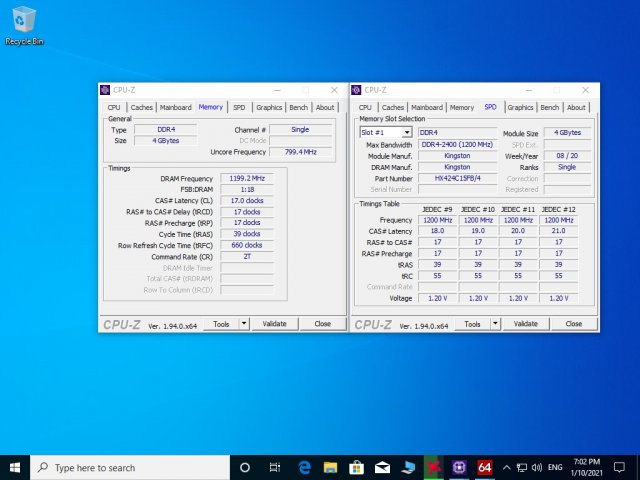The width and height of the screenshot is (640, 480).
Task: Open Graphics tab in left CPU-Z window
Action: click(269, 107)
